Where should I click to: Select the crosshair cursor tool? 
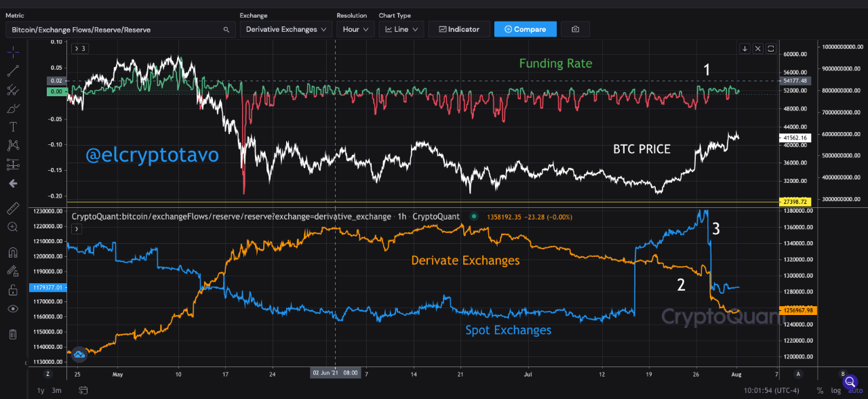point(12,51)
